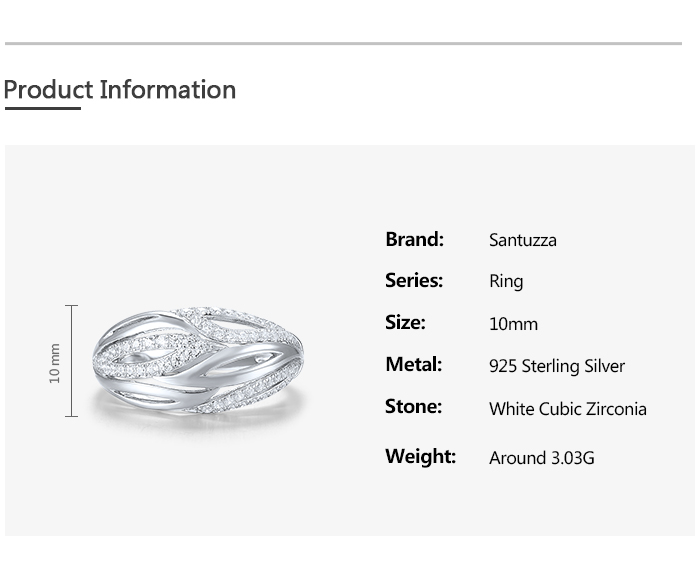Viewport: 700px width, 588px height.
Task: Click the bottom tick of the measurement bracket
Action: 71,416
